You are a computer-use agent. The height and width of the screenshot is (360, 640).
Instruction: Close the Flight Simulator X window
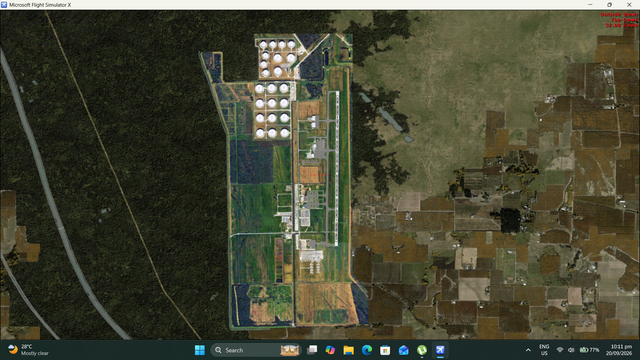(x=629, y=5)
